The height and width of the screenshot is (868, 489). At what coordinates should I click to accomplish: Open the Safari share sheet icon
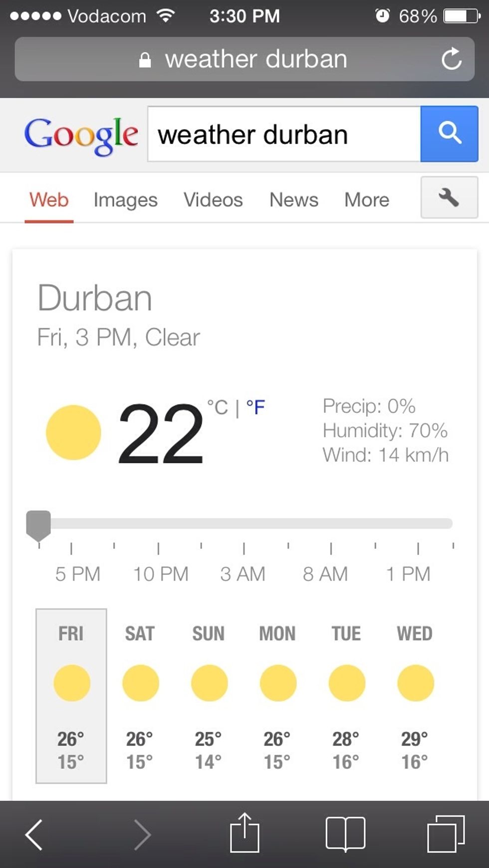(244, 833)
